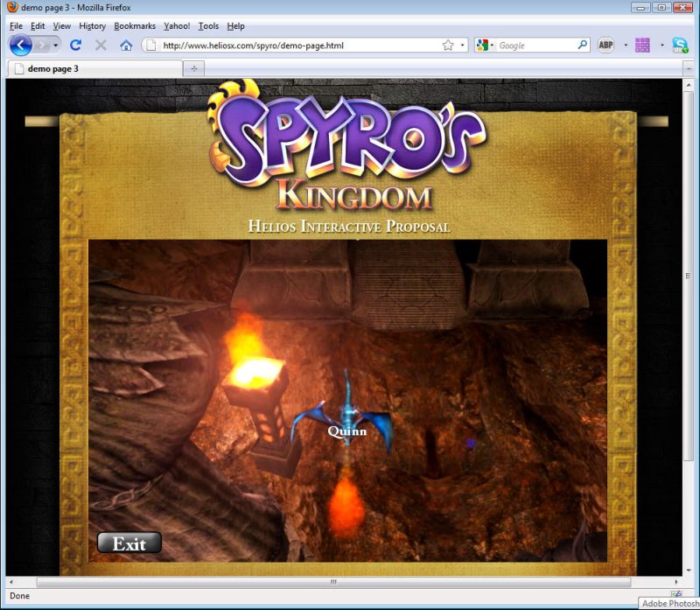
Task: Open a new tab with the plus button
Action: 194,69
